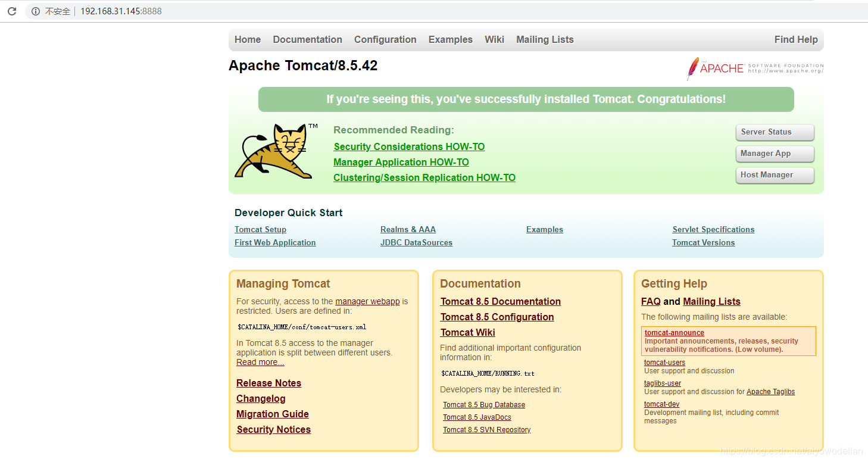Open the Realms & AAA link
Viewport: 868px width, 462px height.
(x=408, y=229)
